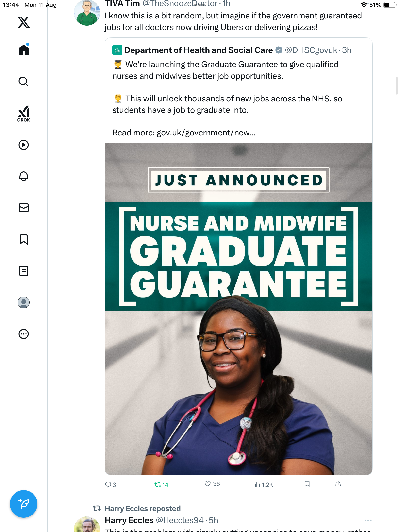Open the Profile avatar icon
This screenshot has width=399, height=532.
pyautogui.click(x=24, y=302)
